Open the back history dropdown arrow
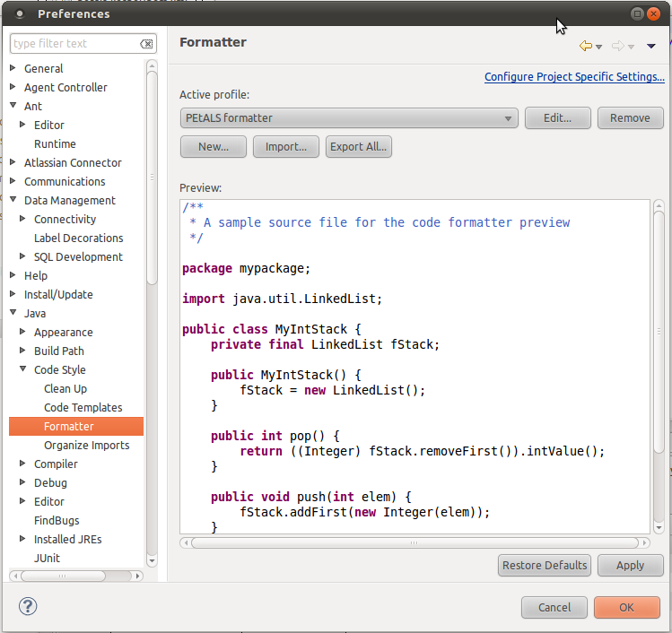Screen dimensions: 672x633 click(599, 47)
